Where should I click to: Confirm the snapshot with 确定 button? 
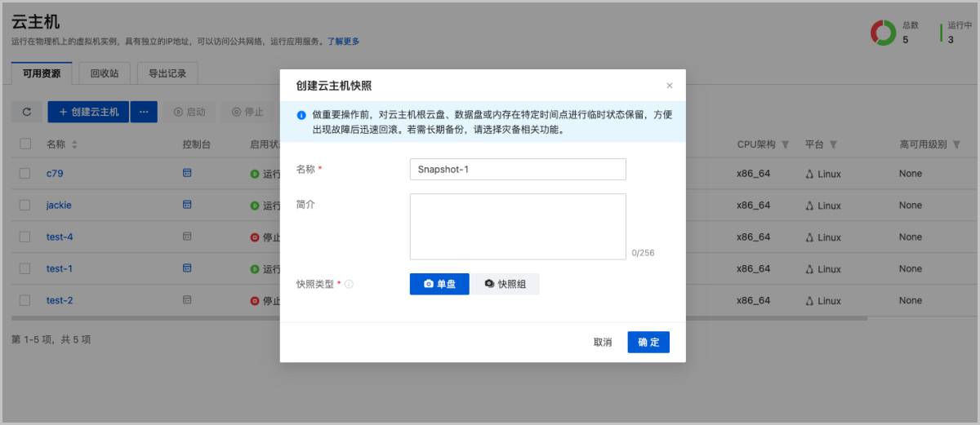648,343
